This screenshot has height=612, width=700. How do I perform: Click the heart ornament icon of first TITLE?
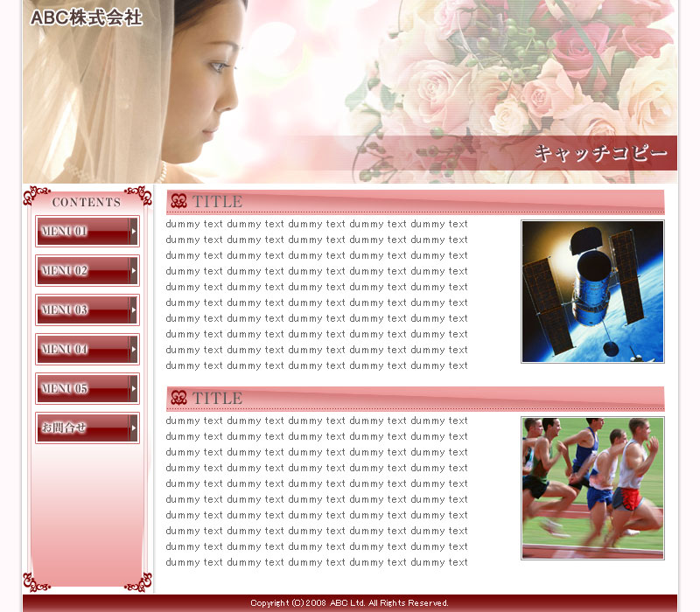pos(178,201)
